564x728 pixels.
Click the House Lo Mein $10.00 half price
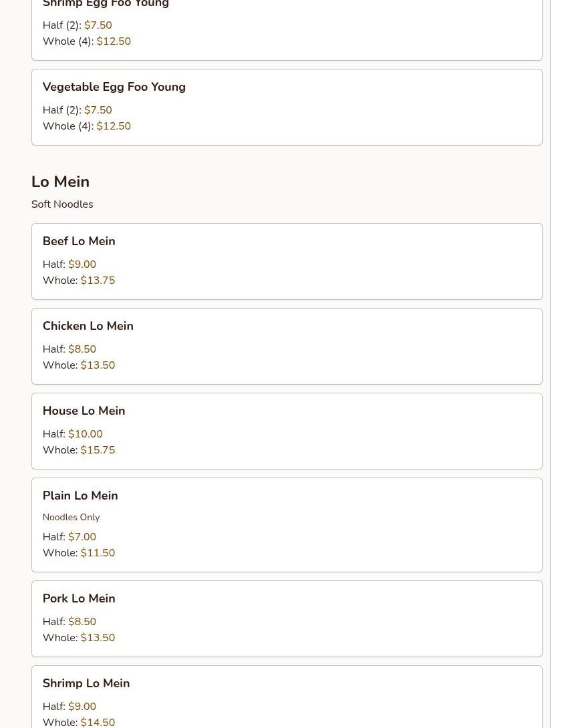pyautogui.click(x=86, y=434)
